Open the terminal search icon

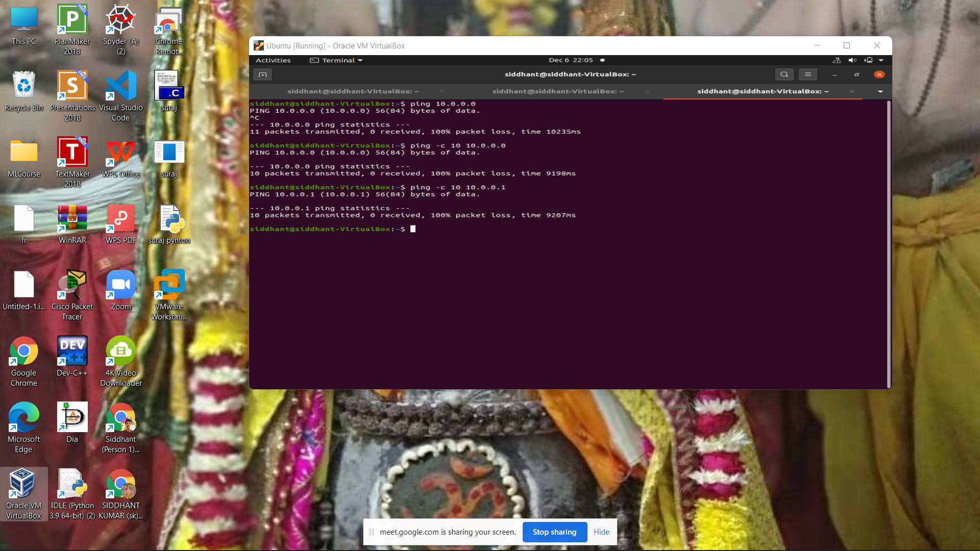[784, 74]
